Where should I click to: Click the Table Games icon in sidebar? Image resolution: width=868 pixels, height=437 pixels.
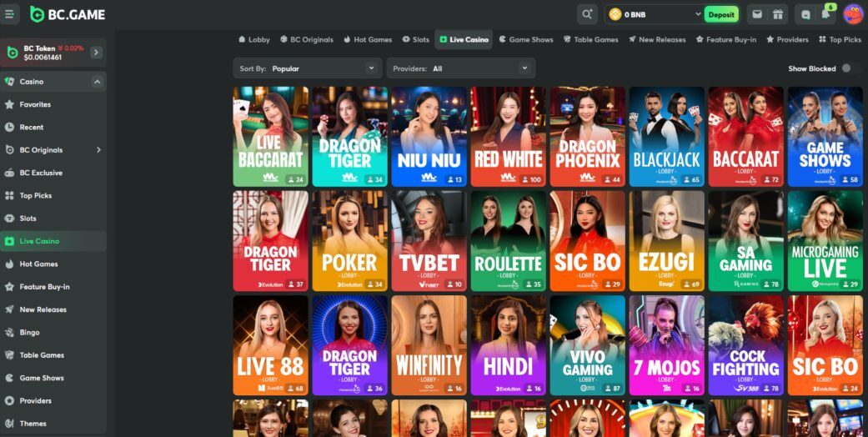coord(9,355)
